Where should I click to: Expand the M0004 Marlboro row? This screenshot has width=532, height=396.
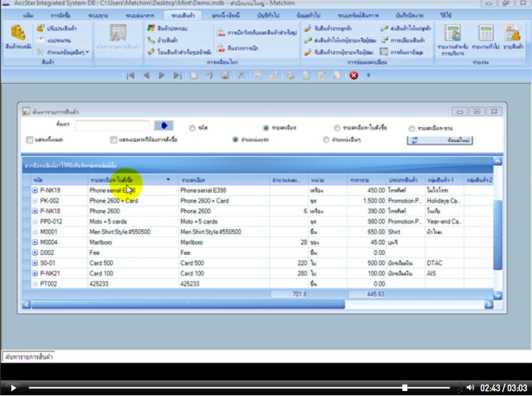(x=35, y=242)
